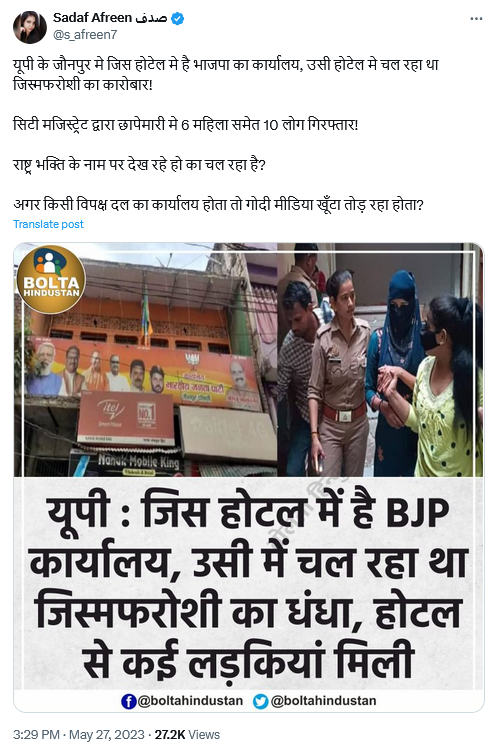The height and width of the screenshot is (754, 497).
Task: View the 27.2K Views count
Action: 187,735
